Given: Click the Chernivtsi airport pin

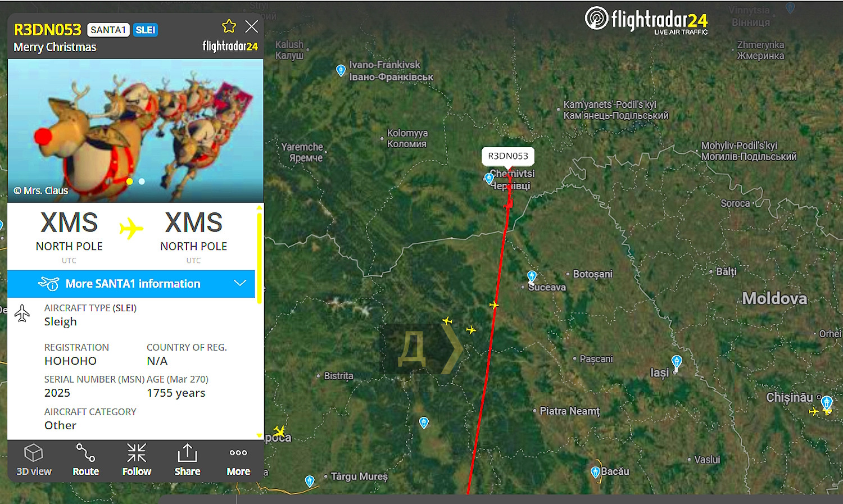Looking at the screenshot, I should [x=489, y=179].
